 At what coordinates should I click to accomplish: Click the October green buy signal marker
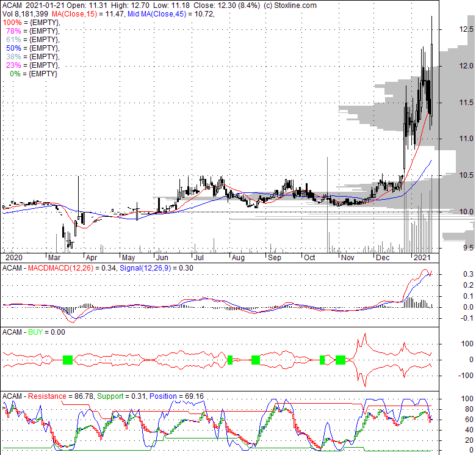pos(322,360)
